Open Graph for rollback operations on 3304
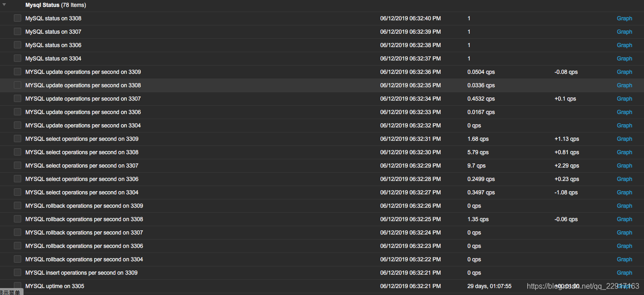 pyautogui.click(x=624, y=259)
